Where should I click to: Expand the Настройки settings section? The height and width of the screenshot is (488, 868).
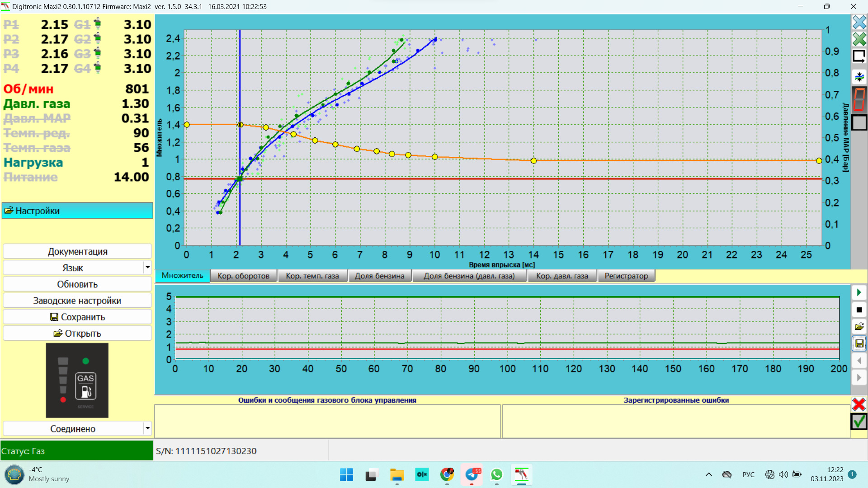(x=77, y=211)
